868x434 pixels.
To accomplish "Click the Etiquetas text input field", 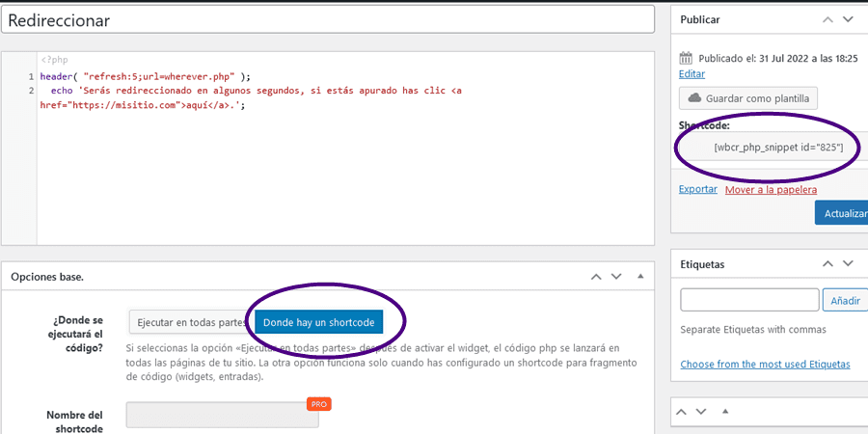I will 749,301.
